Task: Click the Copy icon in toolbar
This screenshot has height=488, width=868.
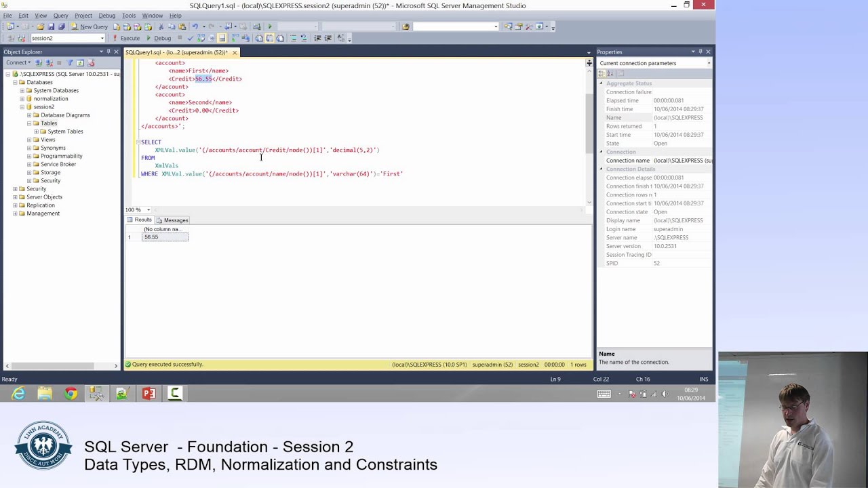Action: pos(172,26)
